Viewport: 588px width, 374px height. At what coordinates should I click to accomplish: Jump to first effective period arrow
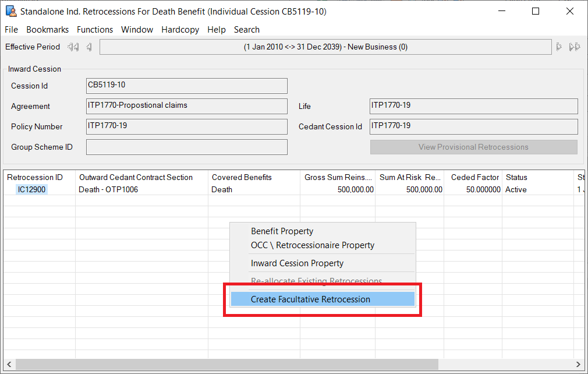pyautogui.click(x=73, y=47)
